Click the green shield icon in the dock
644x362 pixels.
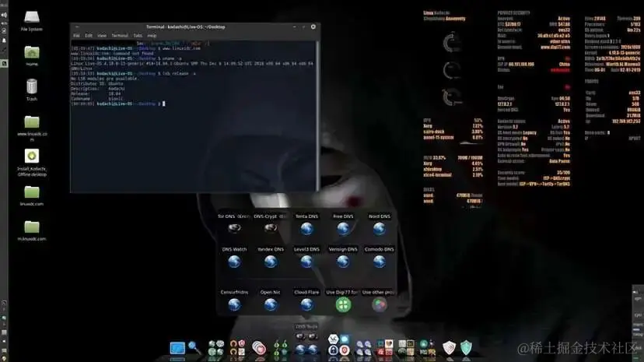coord(466,348)
